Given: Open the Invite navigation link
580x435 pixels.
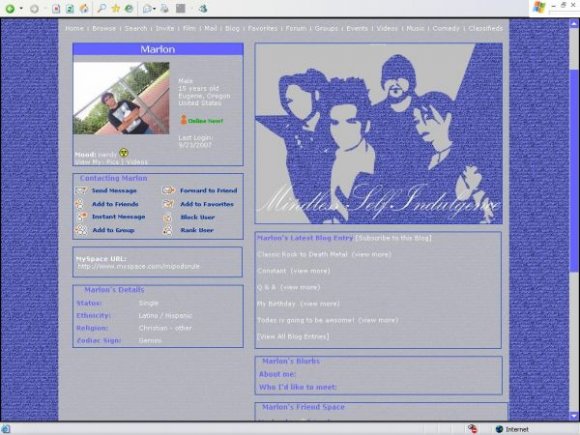Looking at the screenshot, I should (165, 28).
